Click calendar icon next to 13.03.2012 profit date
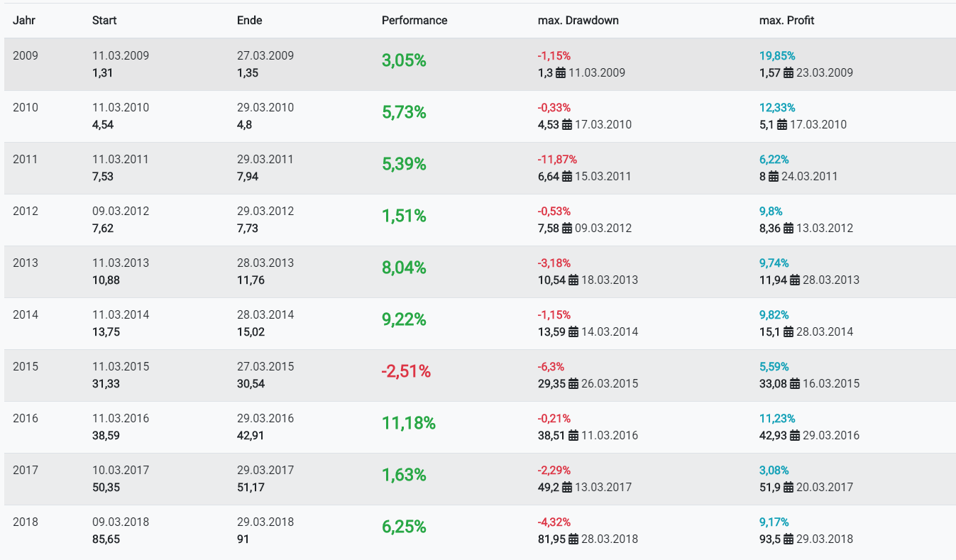The image size is (956, 560). (789, 229)
